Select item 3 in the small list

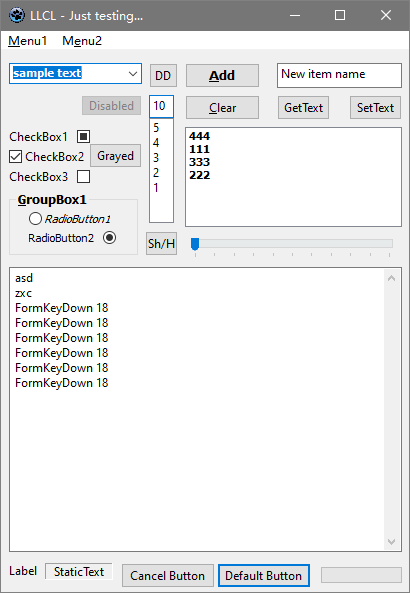point(162,158)
